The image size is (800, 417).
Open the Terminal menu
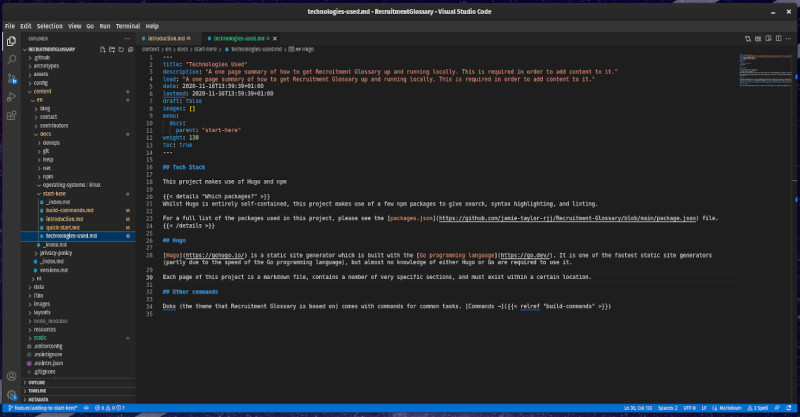pos(128,26)
